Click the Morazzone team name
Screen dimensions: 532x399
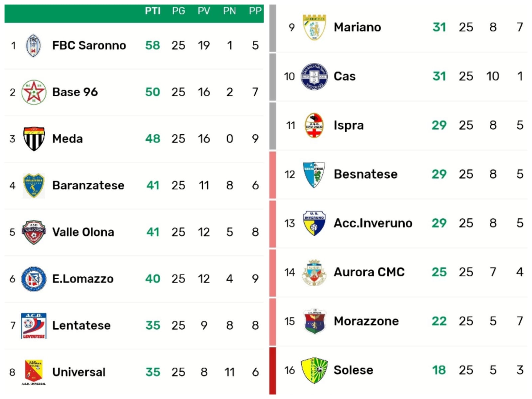[x=366, y=321]
